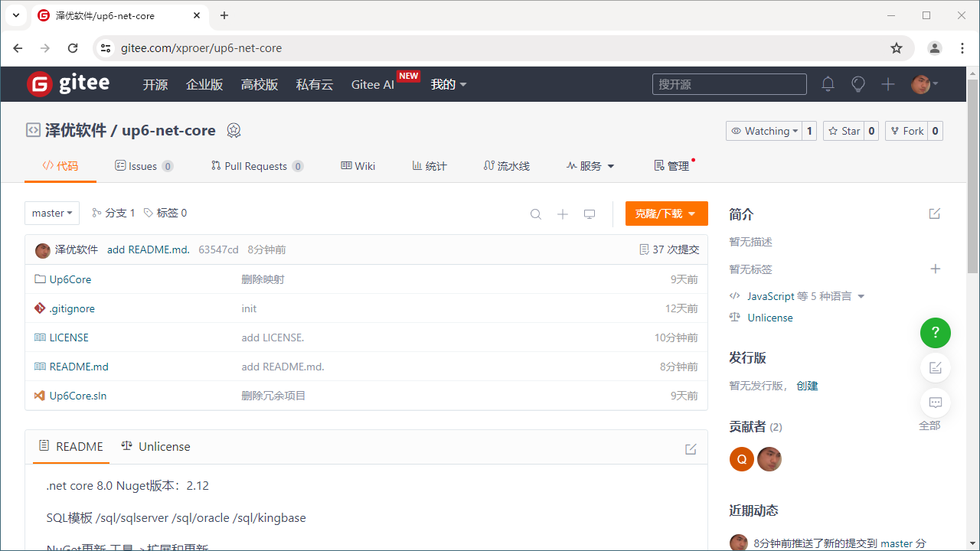Open the Up6Core folder
The height and width of the screenshot is (551, 980).
click(x=70, y=279)
